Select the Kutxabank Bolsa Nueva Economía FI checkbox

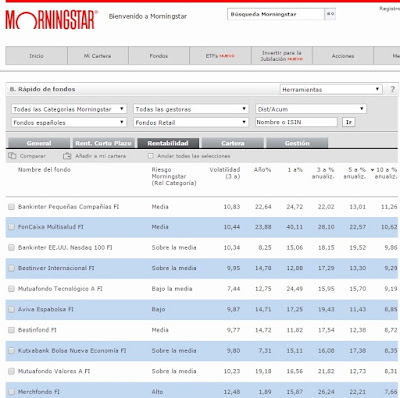click(x=11, y=351)
